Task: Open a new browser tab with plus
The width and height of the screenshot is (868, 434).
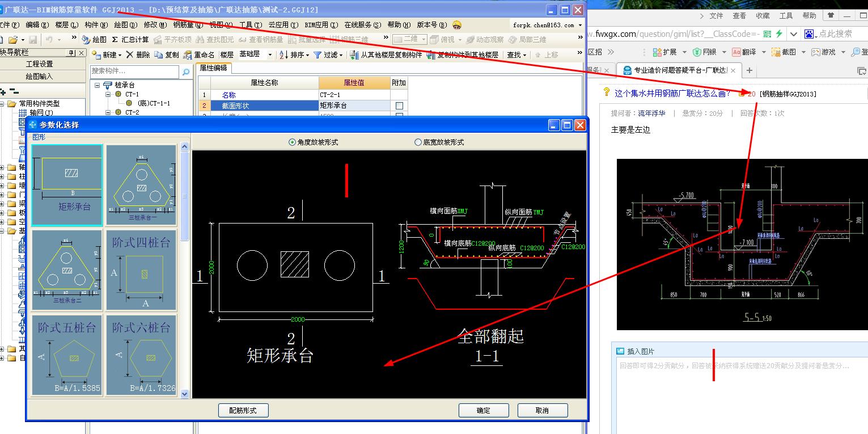Action: click(750, 70)
